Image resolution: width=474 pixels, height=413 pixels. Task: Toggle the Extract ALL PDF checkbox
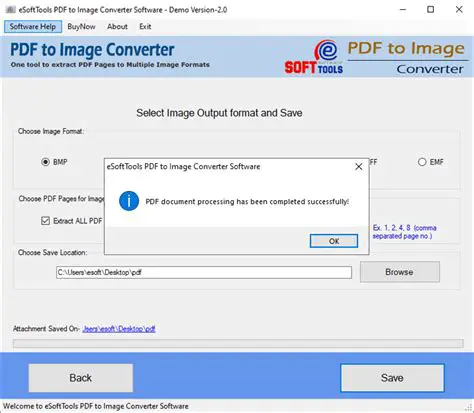tap(45, 221)
